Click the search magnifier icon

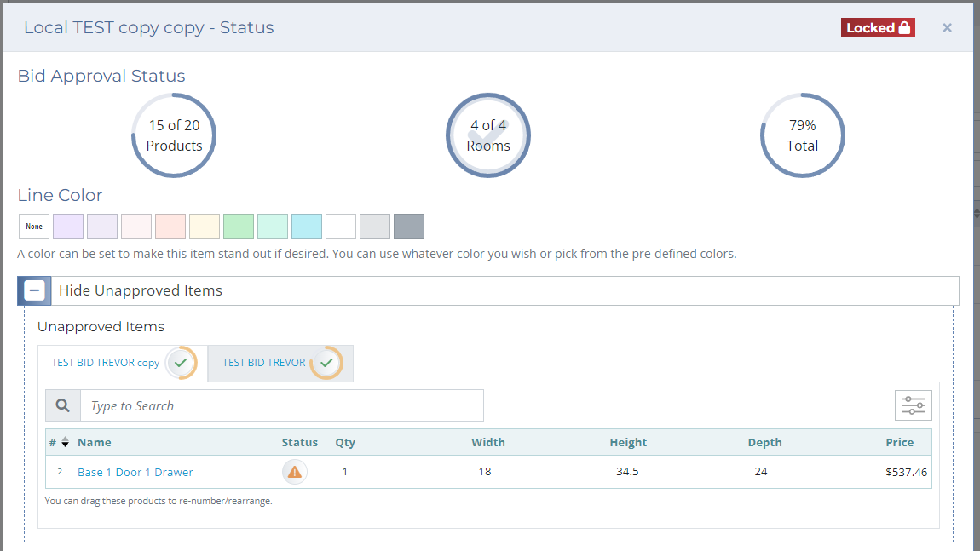[x=62, y=405]
